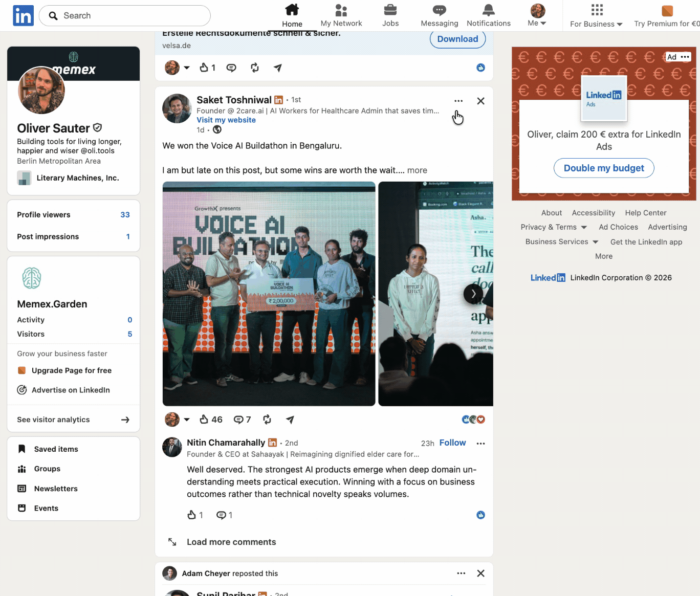Expand Me account dropdown
The width and height of the screenshot is (700, 596).
pyautogui.click(x=537, y=16)
